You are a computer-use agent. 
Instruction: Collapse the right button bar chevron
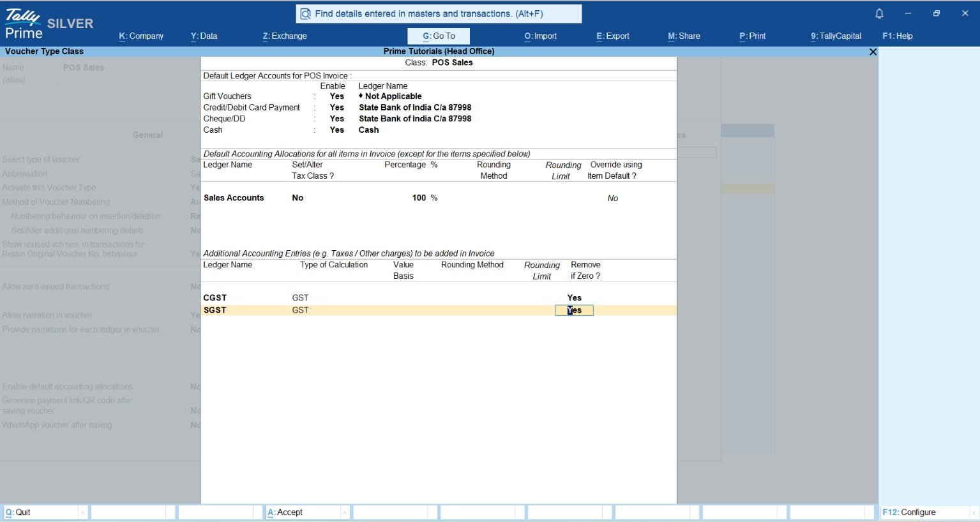pyautogui.click(x=974, y=512)
